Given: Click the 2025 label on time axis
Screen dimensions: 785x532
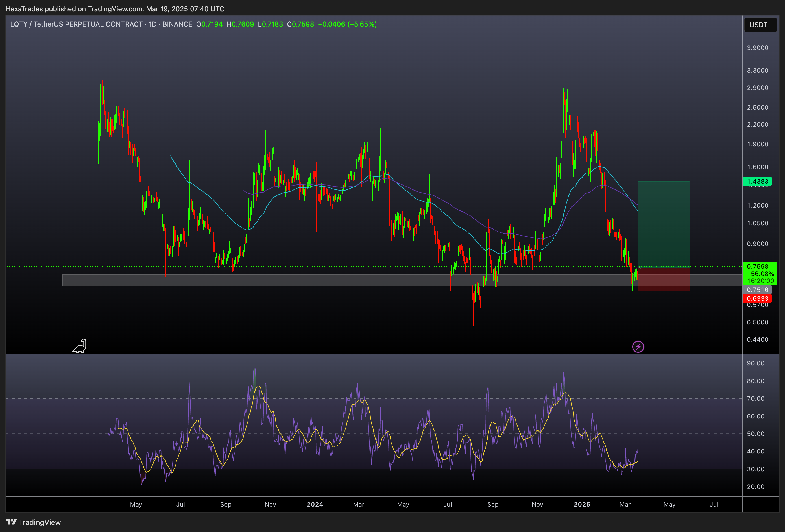Looking at the screenshot, I should 582,505.
